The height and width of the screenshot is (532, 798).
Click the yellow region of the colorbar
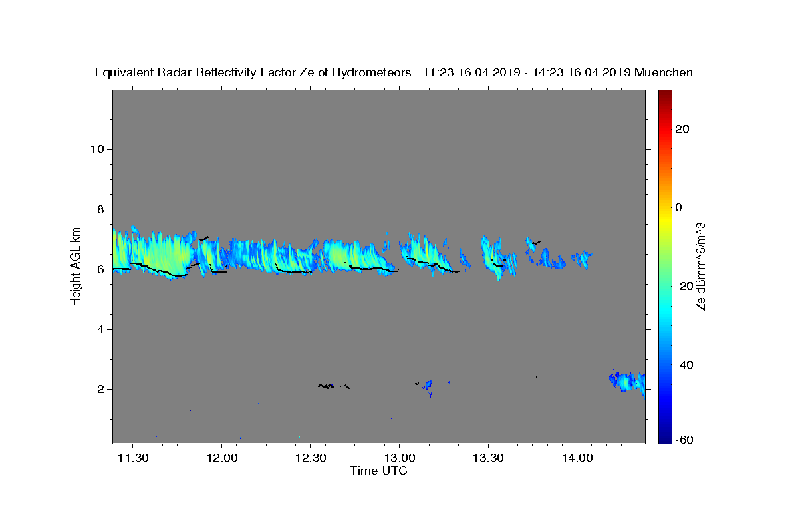664,219
